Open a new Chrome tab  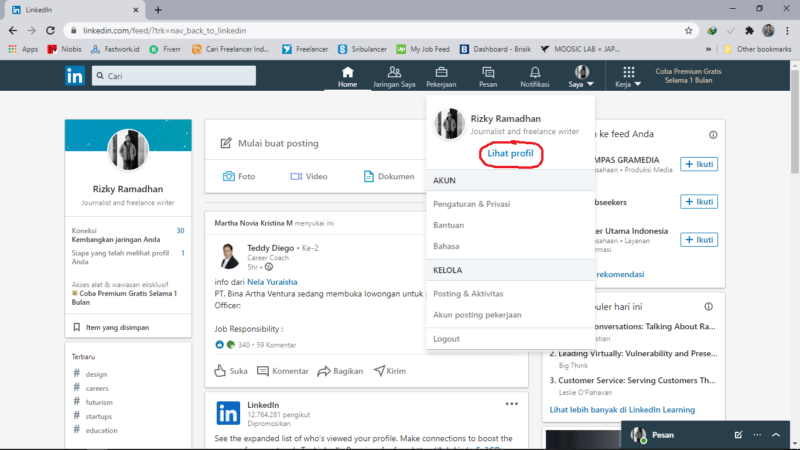point(158,10)
